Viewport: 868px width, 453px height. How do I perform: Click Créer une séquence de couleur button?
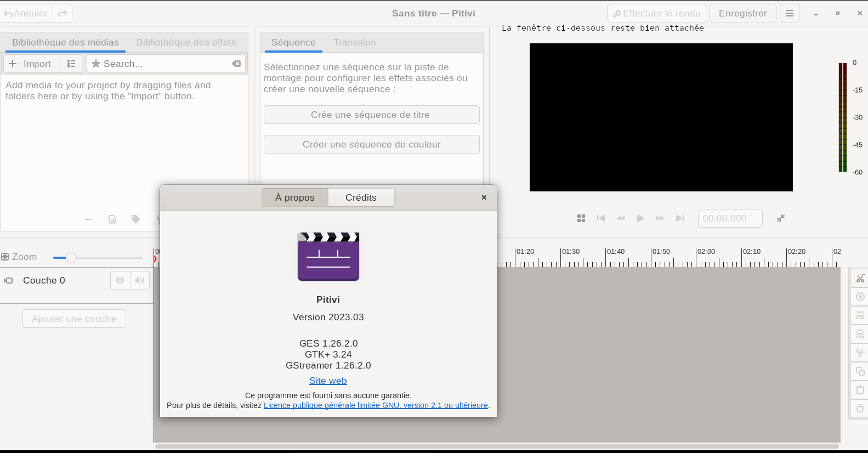point(371,144)
